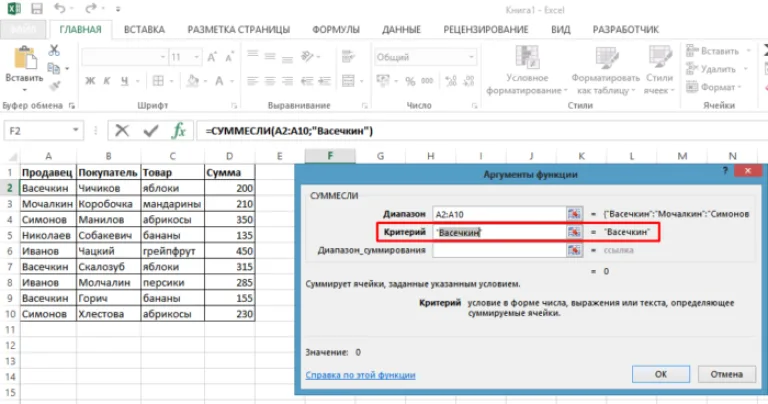This screenshot has height=404, width=768.
Task: Center text horizontally icon
Action: click(270, 81)
